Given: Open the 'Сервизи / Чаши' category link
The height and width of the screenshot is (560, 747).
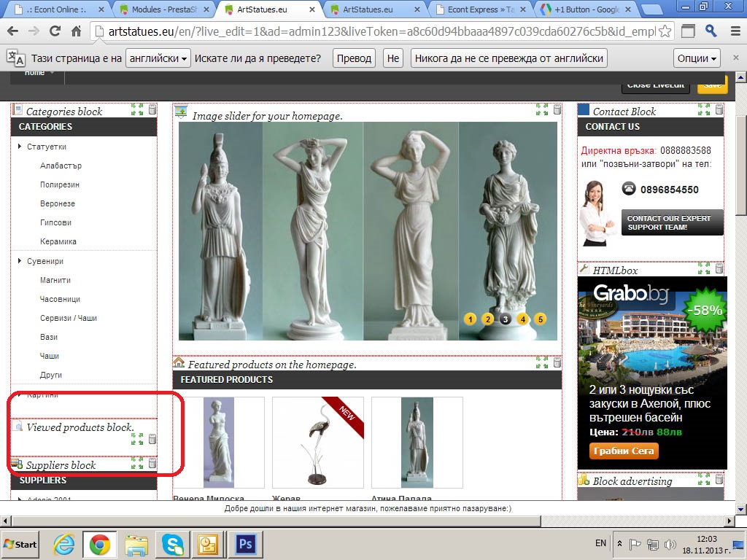Looking at the screenshot, I should click(x=69, y=318).
